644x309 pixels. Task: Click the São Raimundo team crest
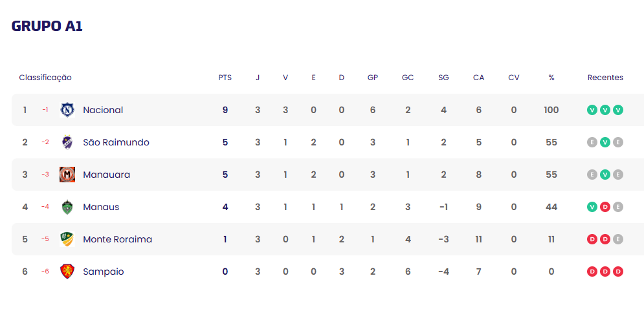pyautogui.click(x=67, y=142)
